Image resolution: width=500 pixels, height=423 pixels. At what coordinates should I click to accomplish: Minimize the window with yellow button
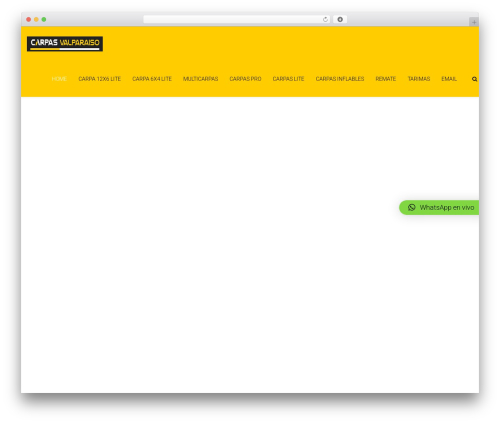click(x=36, y=20)
